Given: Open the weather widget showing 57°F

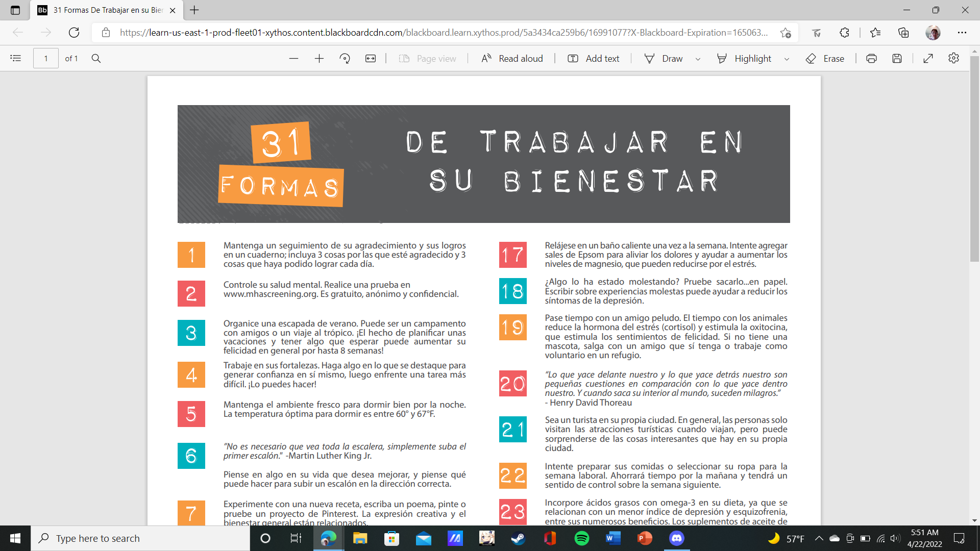Looking at the screenshot, I should point(786,538).
